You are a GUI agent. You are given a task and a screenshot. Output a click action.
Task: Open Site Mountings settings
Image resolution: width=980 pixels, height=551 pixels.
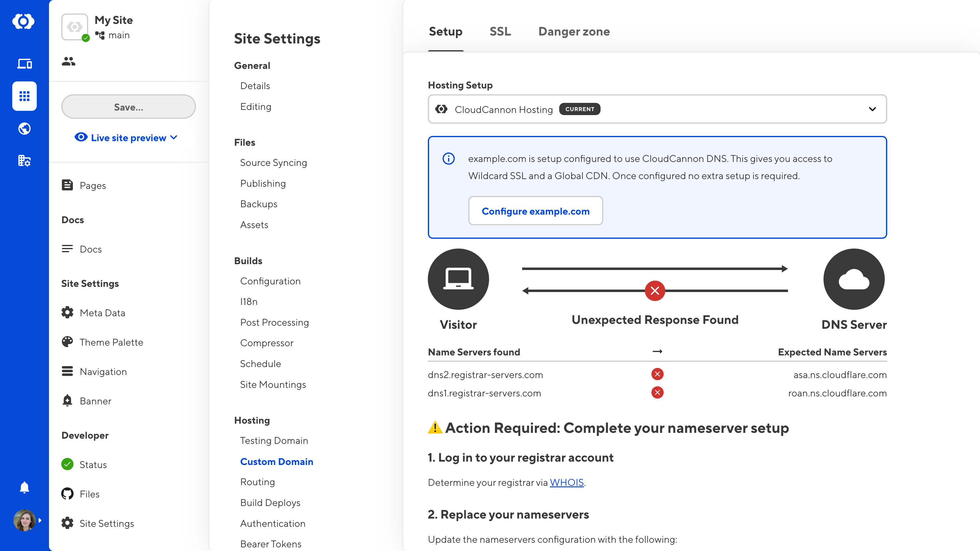(x=273, y=384)
